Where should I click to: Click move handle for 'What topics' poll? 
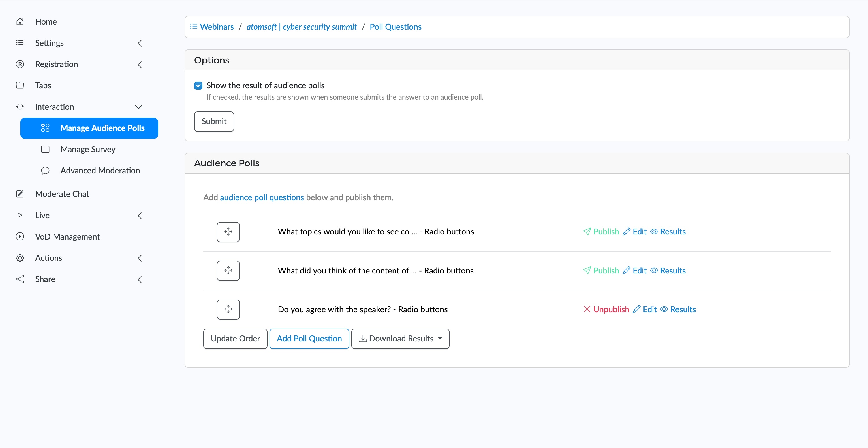coord(228,232)
